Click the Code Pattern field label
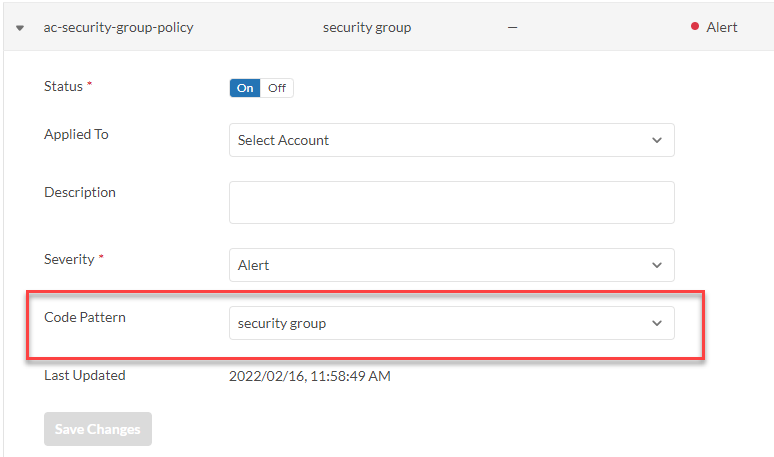The image size is (774, 457). 85,317
